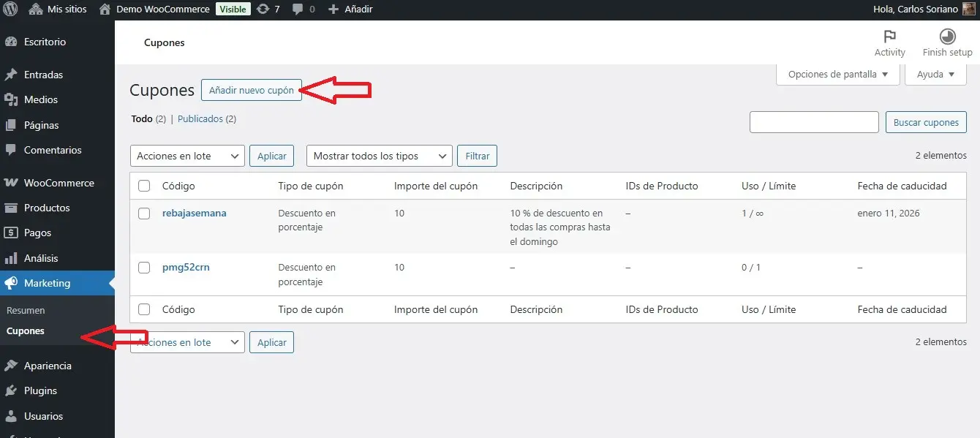The image size is (980, 438).
Task: Click the comments bubble icon in admin bar
Action: pyautogui.click(x=298, y=10)
